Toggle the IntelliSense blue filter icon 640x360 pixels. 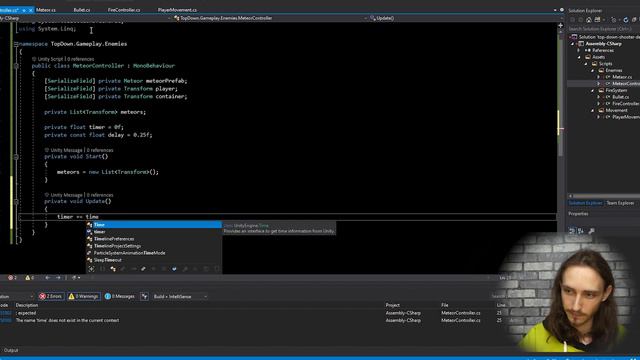click(174, 269)
